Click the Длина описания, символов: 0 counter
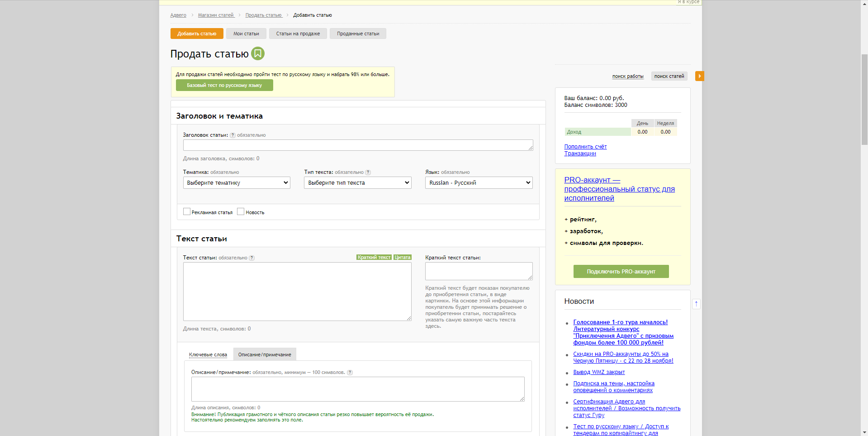This screenshot has height=436, width=868. (226, 407)
